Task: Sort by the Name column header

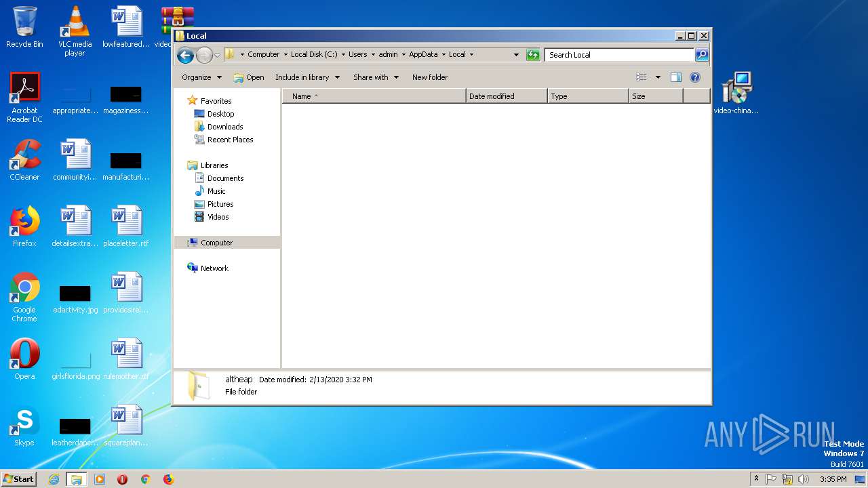Action: [374, 96]
